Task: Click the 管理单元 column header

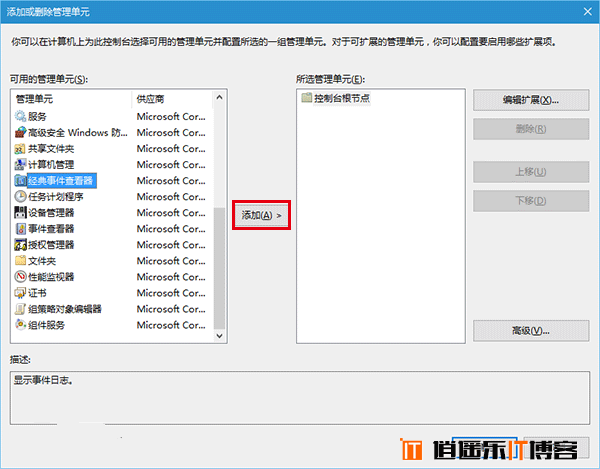Action: coord(72,99)
